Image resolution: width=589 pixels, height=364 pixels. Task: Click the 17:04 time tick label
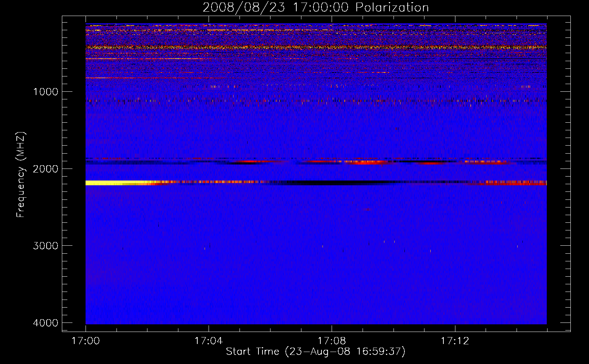click(x=209, y=341)
